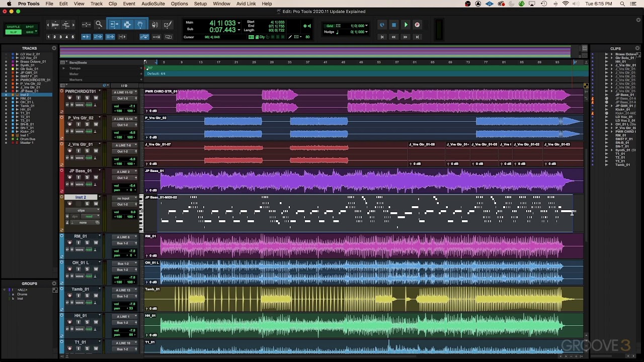Arm transport Record button
This screenshot has height=362, width=644.
417,25
